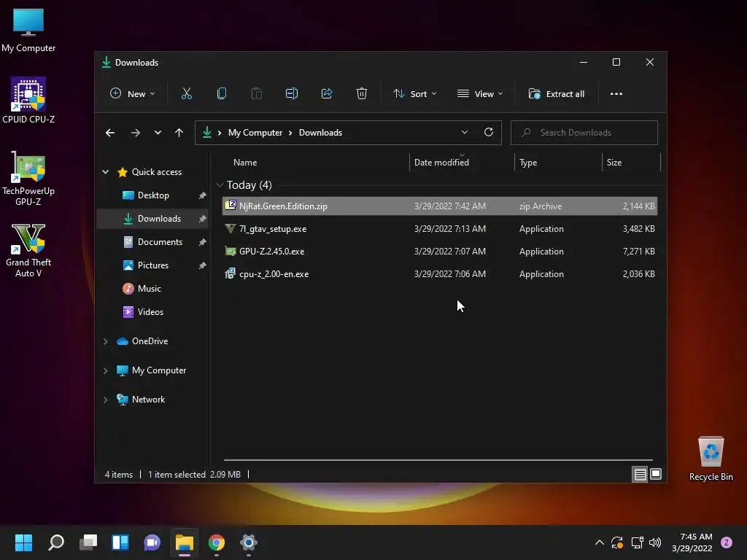Sort by Date modified column header

(461, 163)
